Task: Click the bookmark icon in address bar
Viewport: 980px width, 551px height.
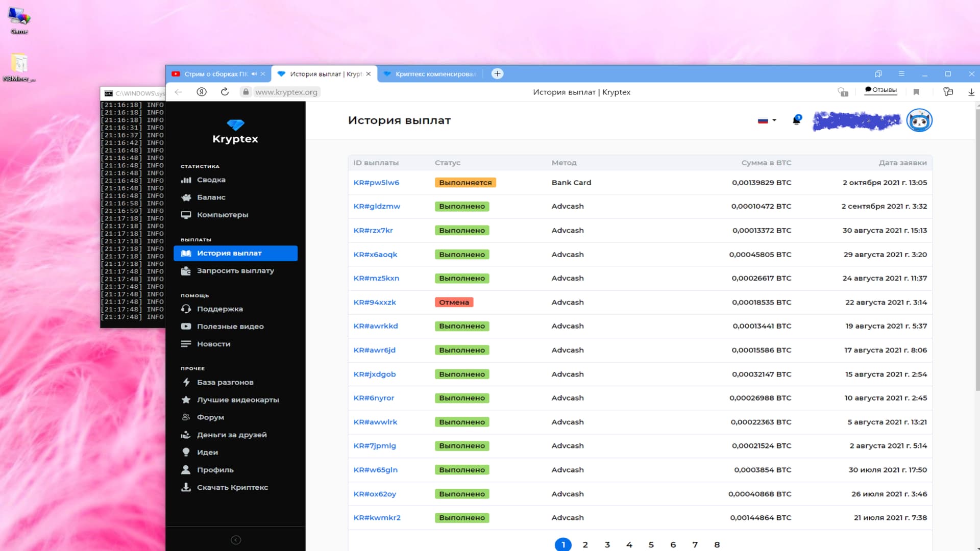Action: click(x=916, y=92)
